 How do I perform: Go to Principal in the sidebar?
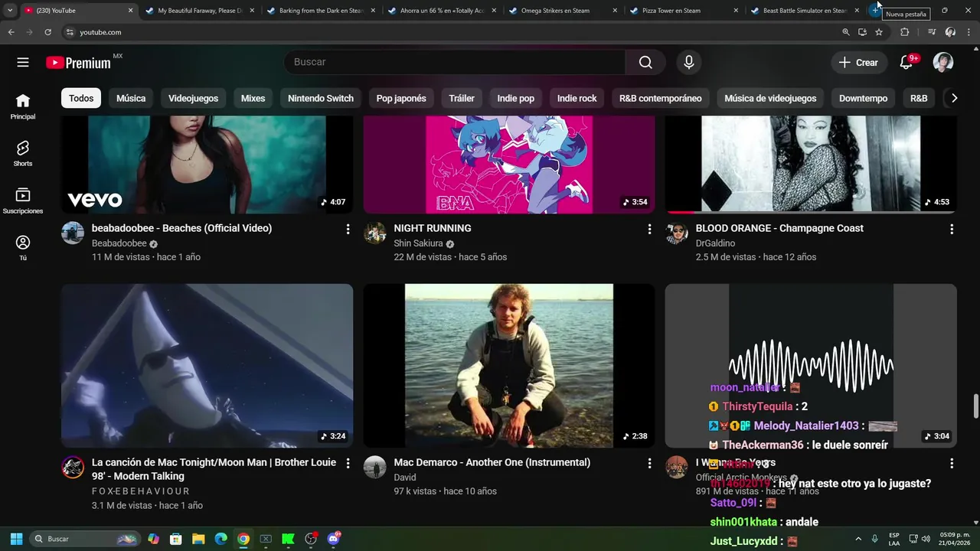(23, 107)
